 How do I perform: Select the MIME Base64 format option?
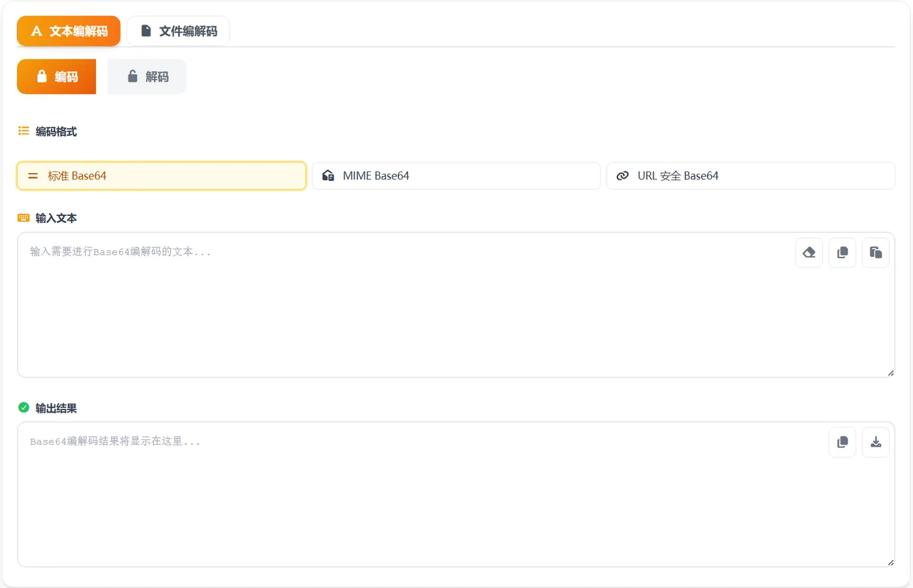tap(456, 176)
